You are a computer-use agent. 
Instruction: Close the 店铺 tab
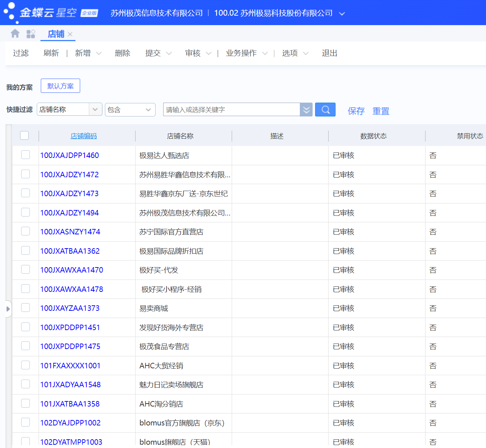point(70,34)
